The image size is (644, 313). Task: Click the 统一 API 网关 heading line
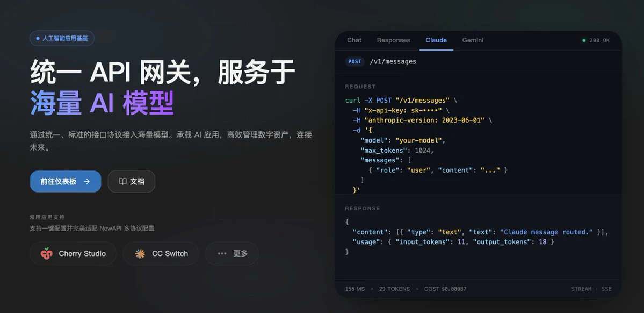pos(163,72)
